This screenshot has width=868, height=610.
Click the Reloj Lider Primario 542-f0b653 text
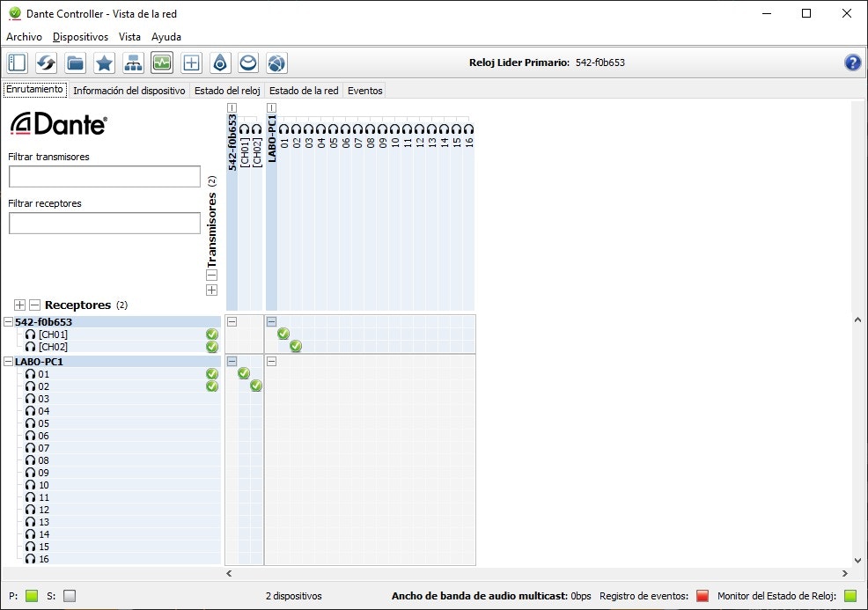click(547, 62)
